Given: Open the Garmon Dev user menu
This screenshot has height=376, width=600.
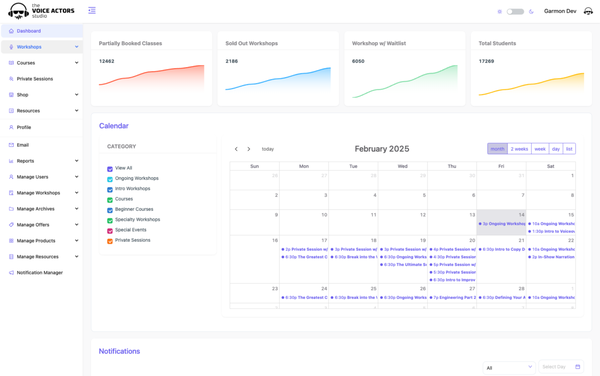Looking at the screenshot, I should click(x=560, y=11).
